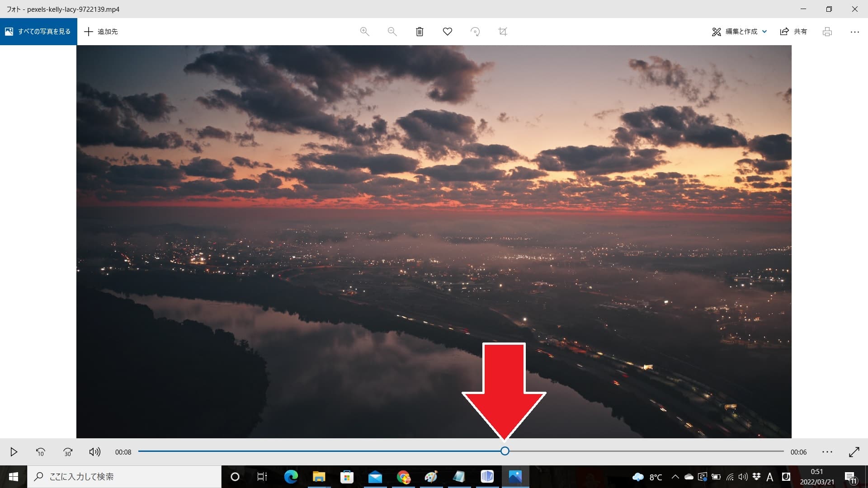Add to favorites with the heart icon
This screenshot has height=488, width=868.
pos(447,32)
